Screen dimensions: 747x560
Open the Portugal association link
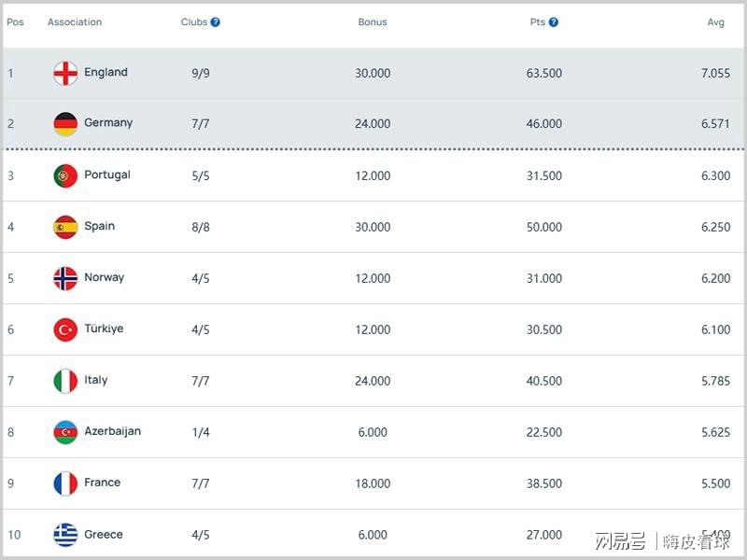(x=107, y=175)
